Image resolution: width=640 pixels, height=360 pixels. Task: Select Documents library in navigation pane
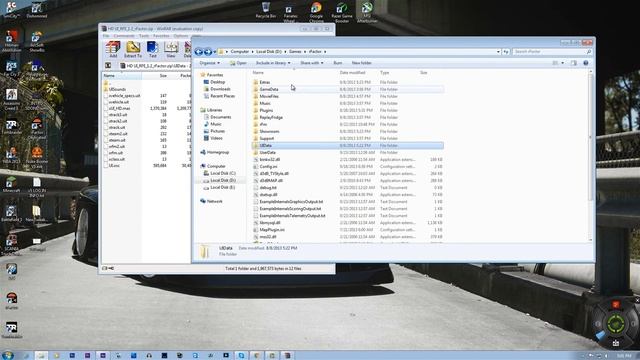(218, 117)
